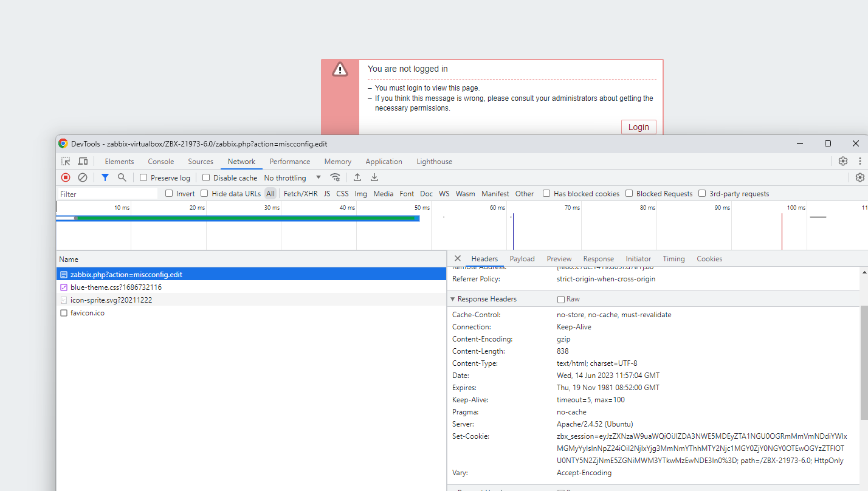The height and width of the screenshot is (491, 868).
Task: Click the Name column header
Action: point(251,259)
